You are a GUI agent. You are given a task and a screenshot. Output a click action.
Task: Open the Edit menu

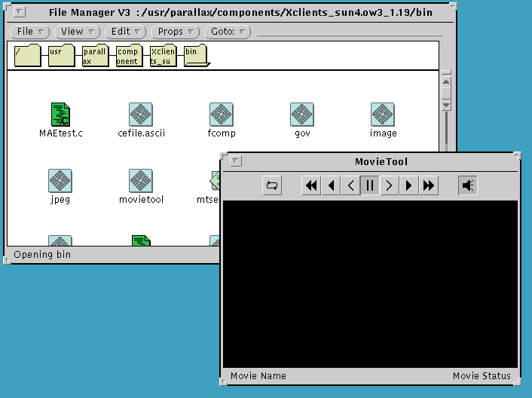click(x=126, y=32)
